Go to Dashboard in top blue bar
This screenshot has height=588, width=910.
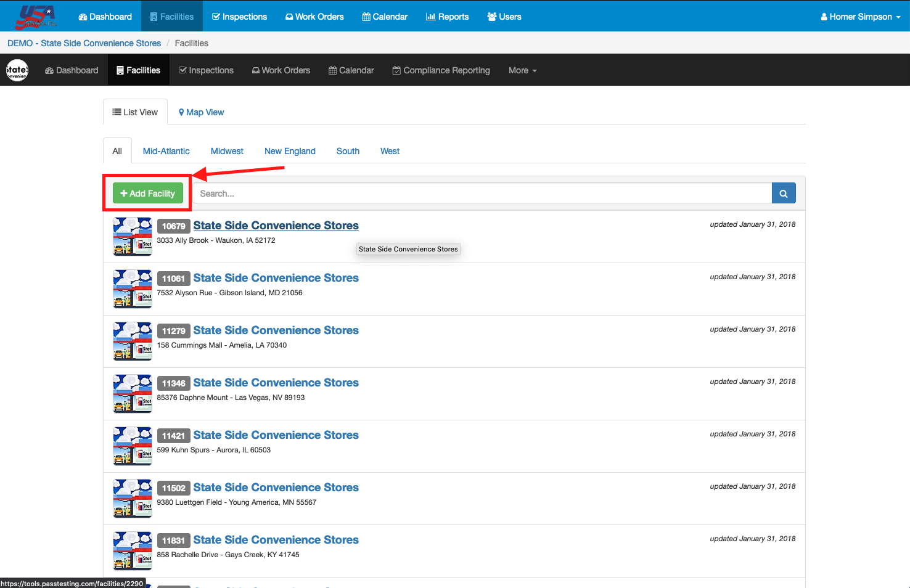tap(105, 17)
